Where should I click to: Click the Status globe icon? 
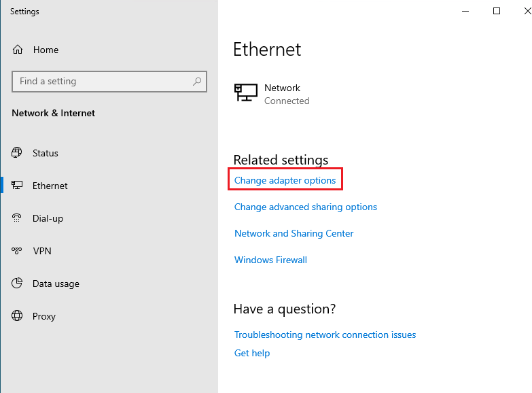[17, 153]
